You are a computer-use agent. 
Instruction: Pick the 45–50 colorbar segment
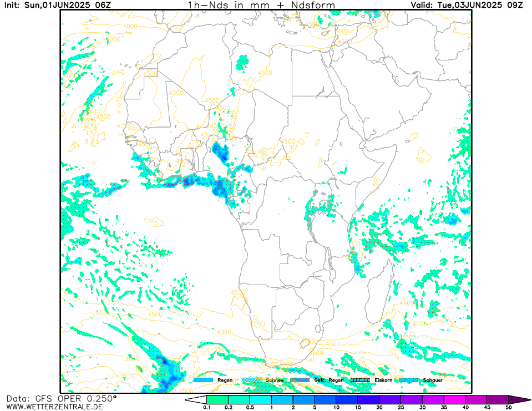pos(498,400)
